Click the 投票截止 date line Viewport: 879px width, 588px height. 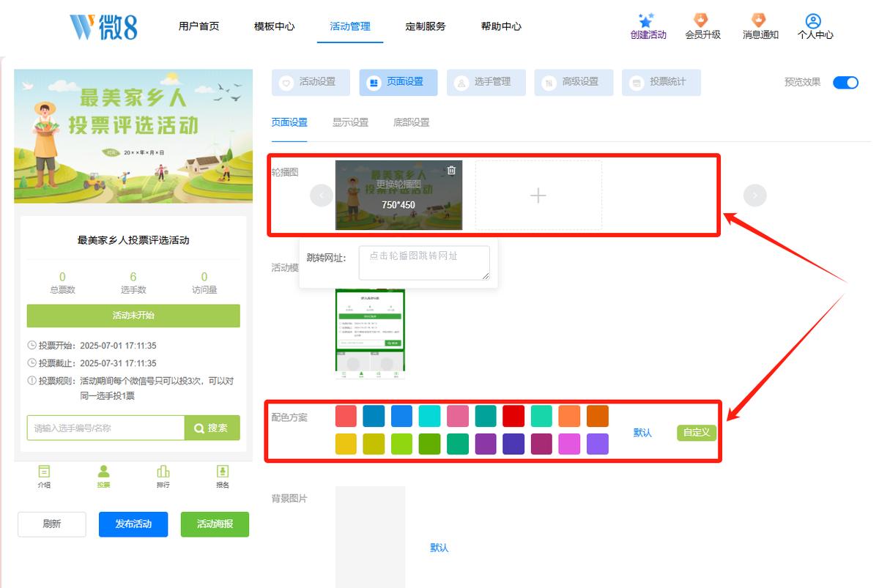click(92, 363)
